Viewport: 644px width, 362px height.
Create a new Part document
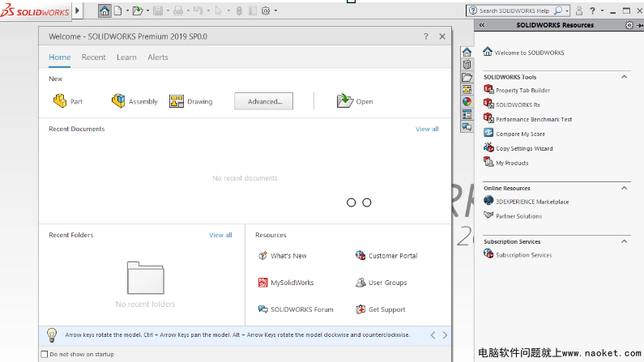(68, 101)
